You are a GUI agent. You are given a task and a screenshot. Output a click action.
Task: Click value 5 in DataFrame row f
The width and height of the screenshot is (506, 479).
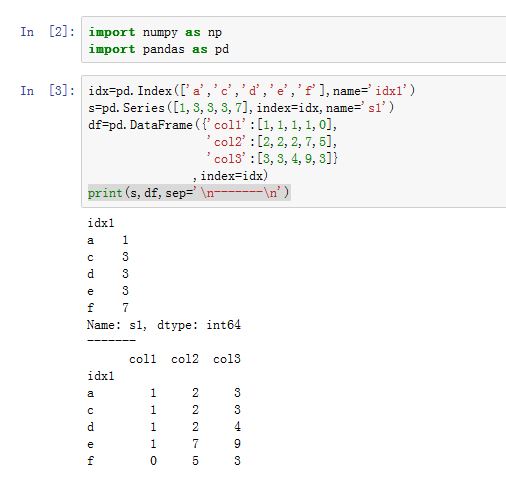(x=195, y=461)
